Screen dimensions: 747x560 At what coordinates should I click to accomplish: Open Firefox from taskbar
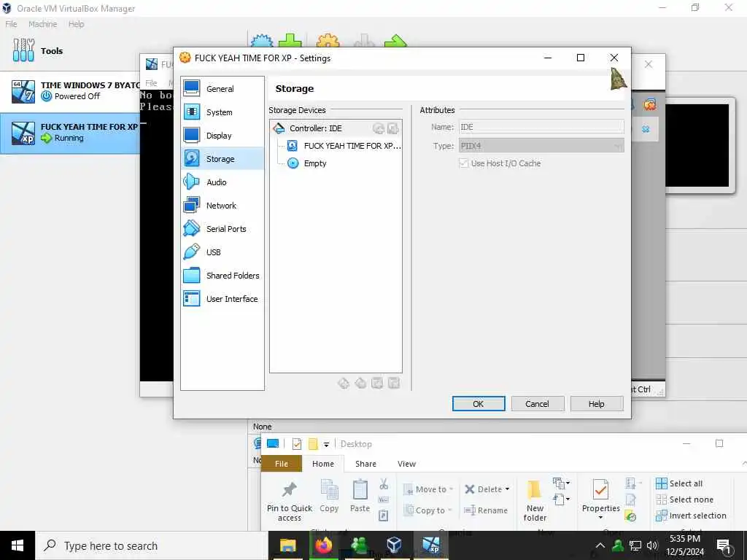(x=323, y=545)
